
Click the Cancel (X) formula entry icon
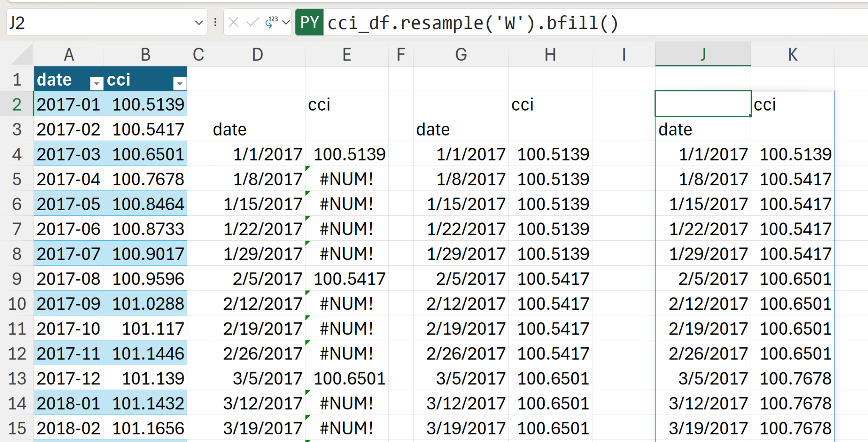tap(234, 22)
